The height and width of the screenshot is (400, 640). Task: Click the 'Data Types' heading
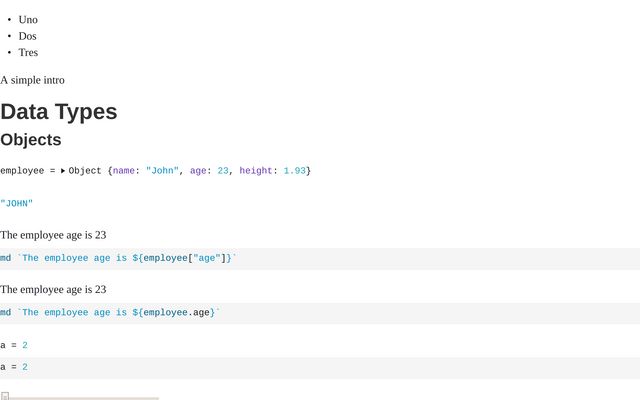tap(59, 111)
